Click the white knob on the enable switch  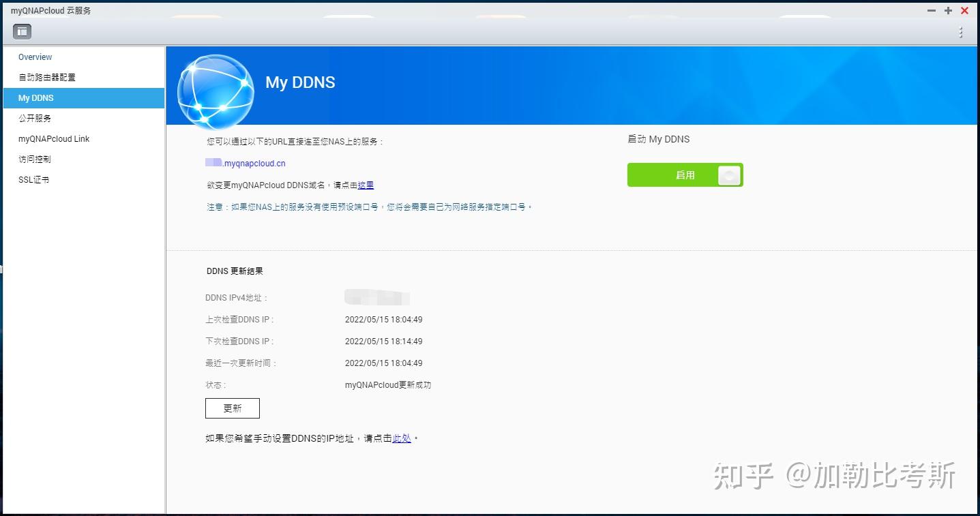(x=728, y=174)
